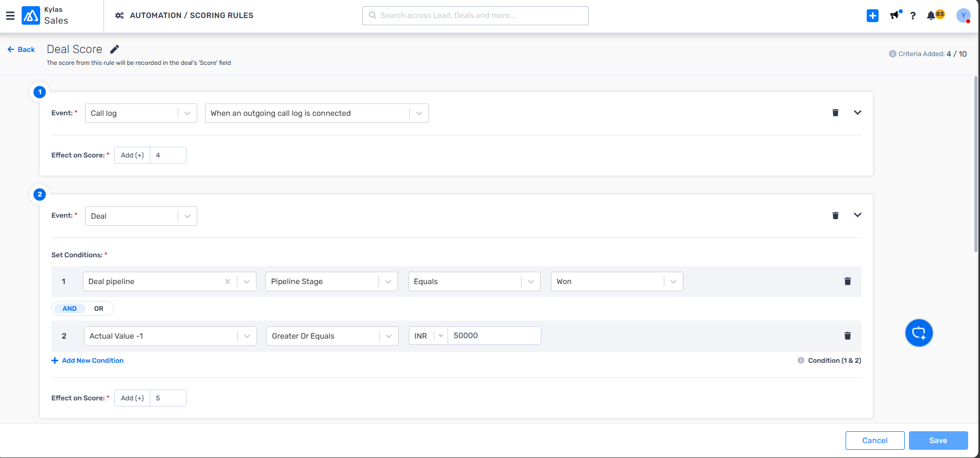The width and height of the screenshot is (980, 458).
Task: Open the announcements megaphone icon
Action: coord(895,15)
